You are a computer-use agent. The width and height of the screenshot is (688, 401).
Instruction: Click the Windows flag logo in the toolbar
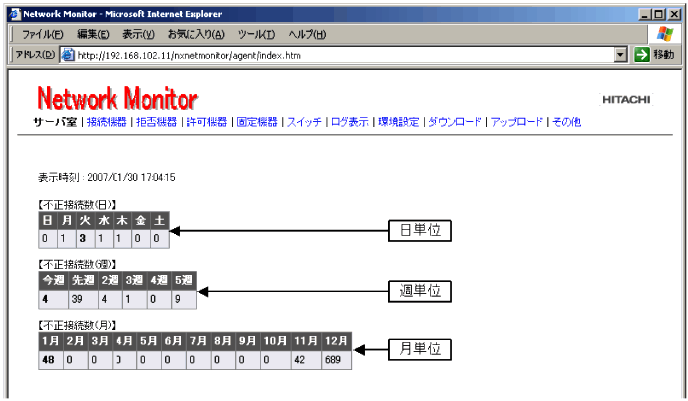tap(665, 34)
